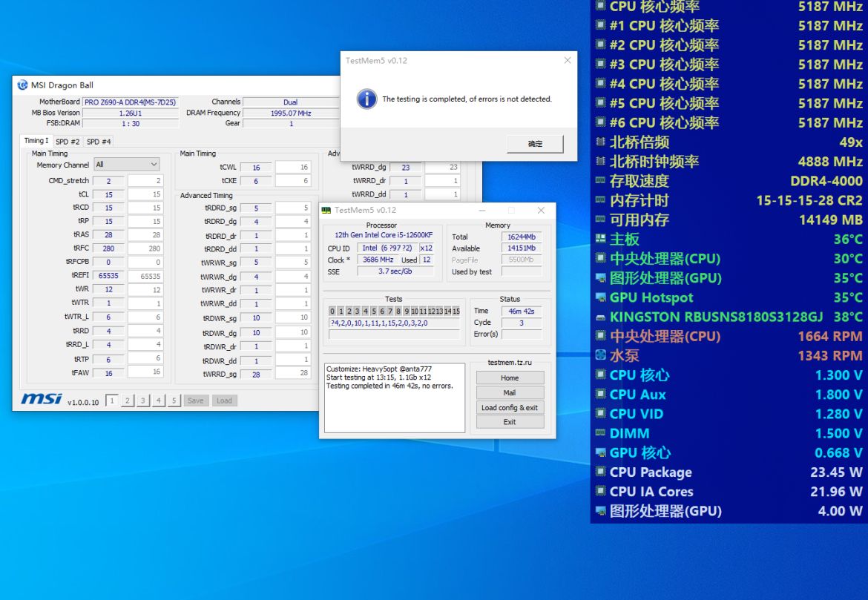Switch to the Timing I tab

pyautogui.click(x=36, y=141)
